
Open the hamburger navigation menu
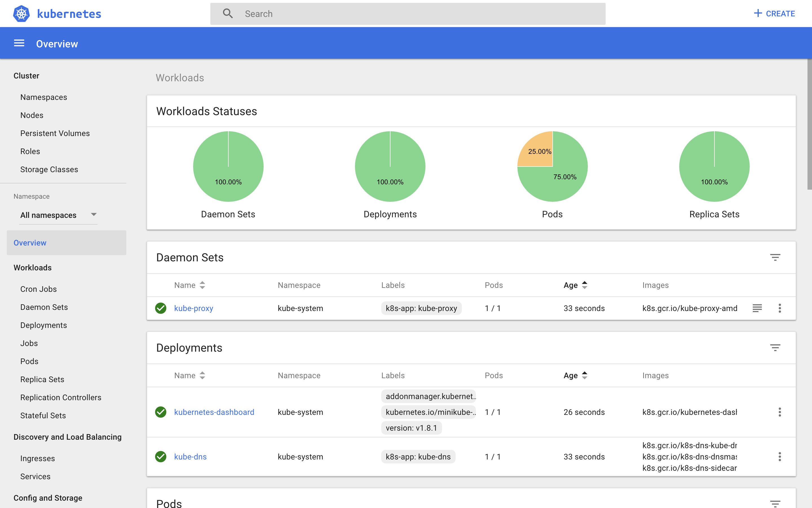click(x=19, y=43)
